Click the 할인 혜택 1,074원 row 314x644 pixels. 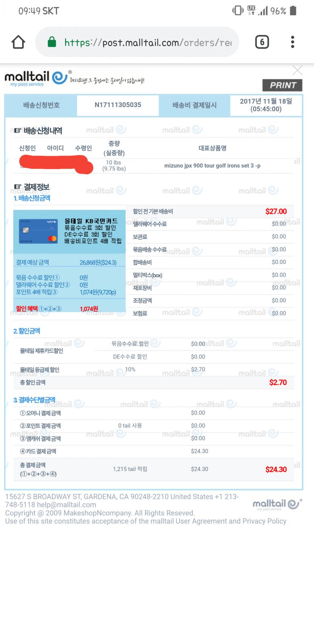(x=69, y=309)
